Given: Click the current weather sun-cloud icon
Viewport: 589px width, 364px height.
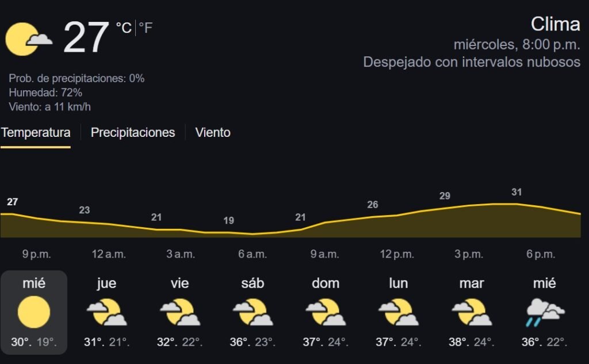Looking at the screenshot, I should click(x=29, y=39).
